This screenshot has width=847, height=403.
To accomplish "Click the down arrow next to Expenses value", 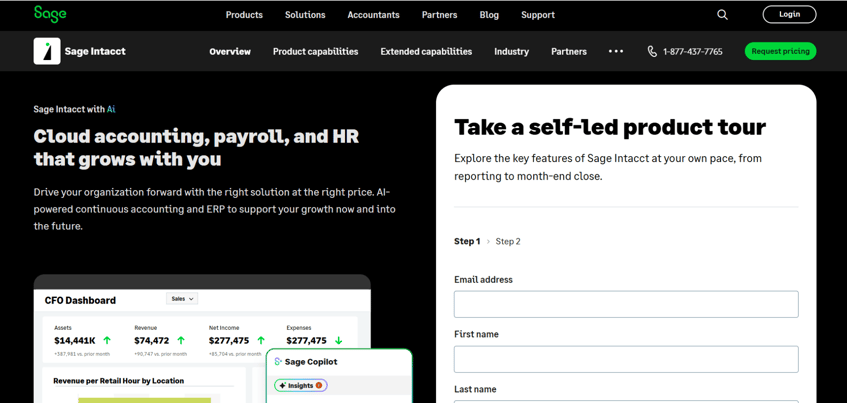I will 339,340.
